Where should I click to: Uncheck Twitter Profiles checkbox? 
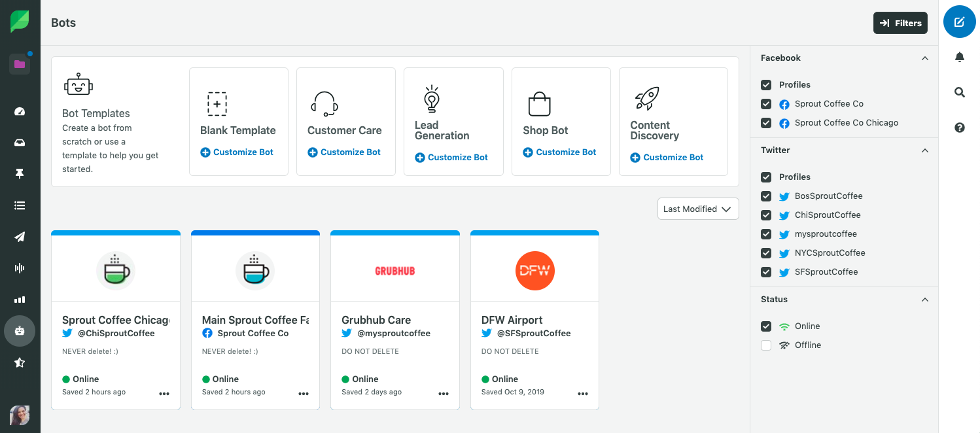click(766, 177)
